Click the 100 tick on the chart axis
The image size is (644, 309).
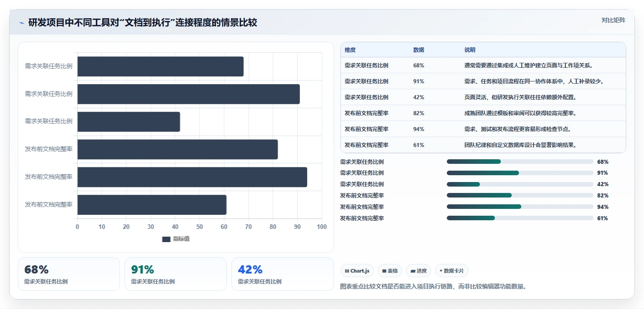coord(322,227)
